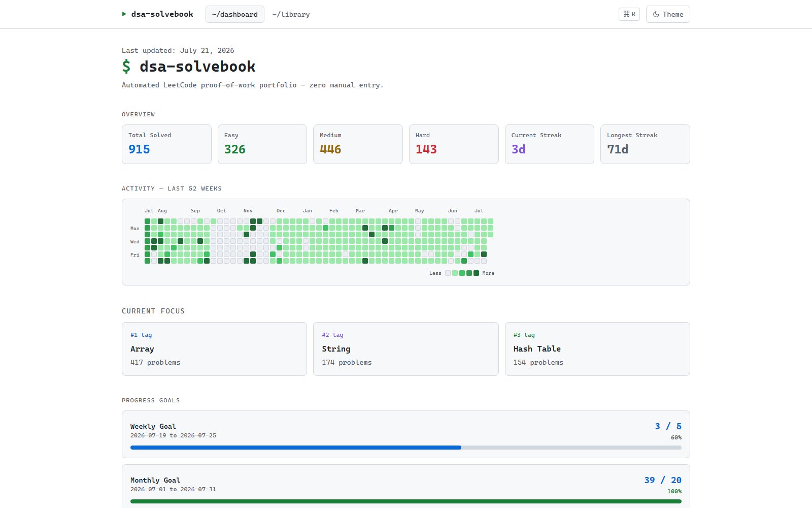Click the lightest gray legend swatch next to Less
The width and height of the screenshot is (812, 508).
click(448, 273)
